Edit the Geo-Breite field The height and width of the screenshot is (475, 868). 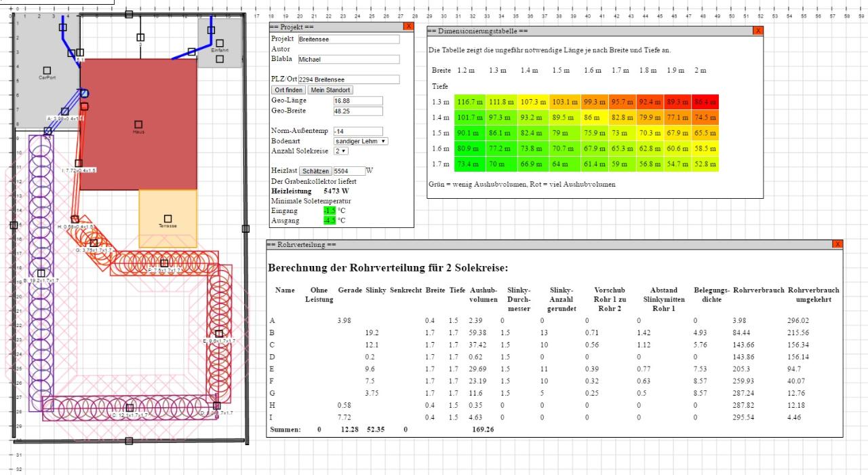click(x=358, y=111)
